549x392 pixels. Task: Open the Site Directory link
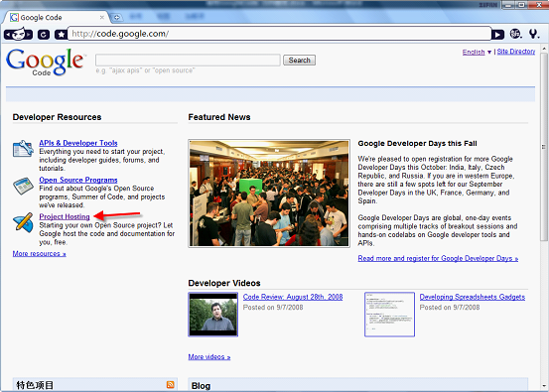point(515,52)
